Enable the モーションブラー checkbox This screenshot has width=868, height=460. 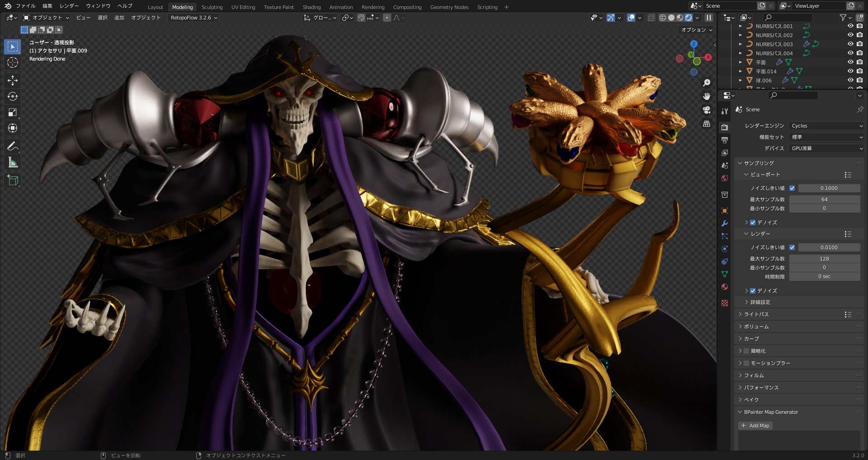tap(746, 363)
